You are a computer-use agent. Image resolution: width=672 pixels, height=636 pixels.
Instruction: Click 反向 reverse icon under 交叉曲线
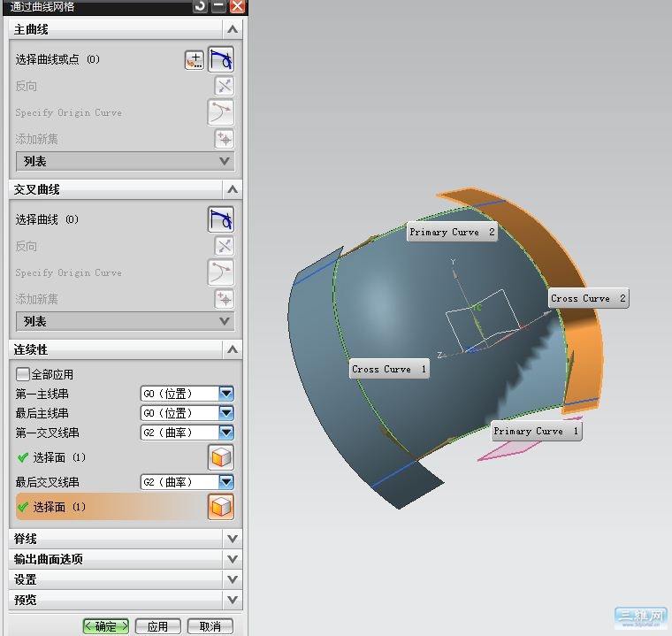pos(224,246)
